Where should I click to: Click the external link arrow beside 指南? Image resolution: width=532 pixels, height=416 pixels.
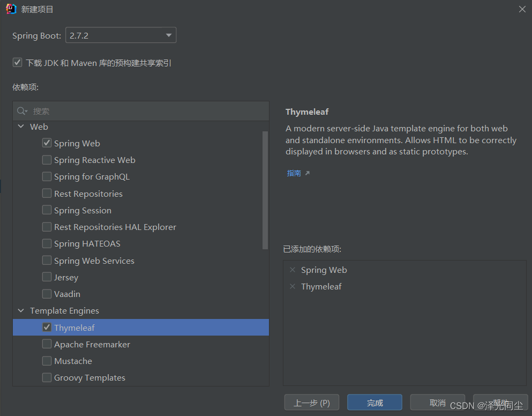click(308, 173)
